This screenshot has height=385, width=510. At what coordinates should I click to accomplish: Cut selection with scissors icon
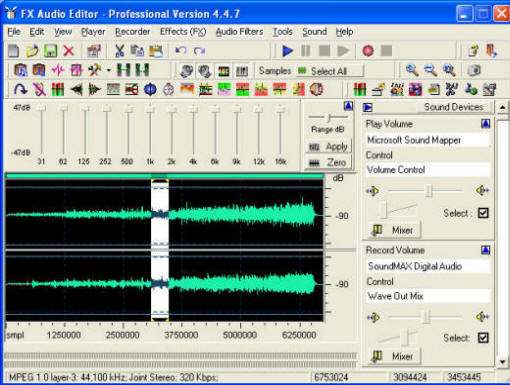(119, 51)
